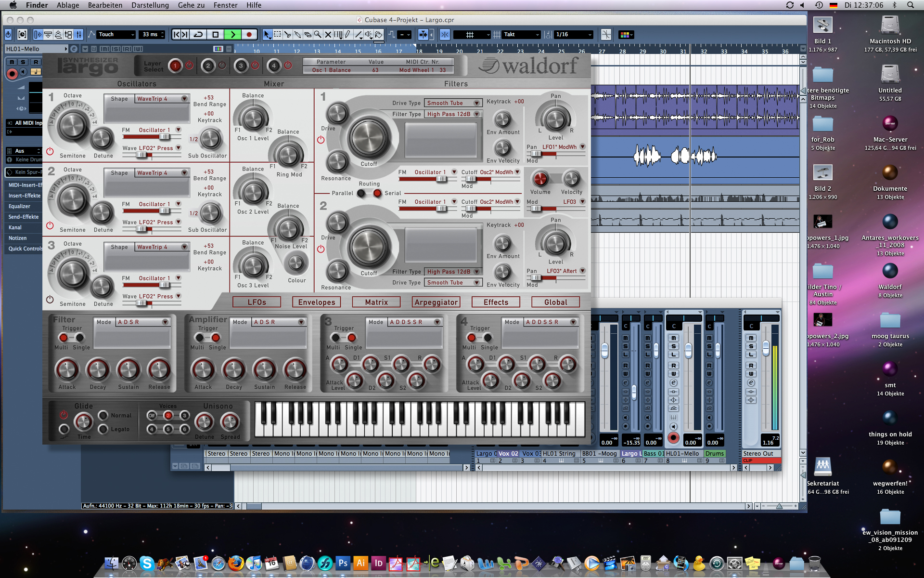
Task: Open the Arpeggiator tab
Action: coord(436,302)
